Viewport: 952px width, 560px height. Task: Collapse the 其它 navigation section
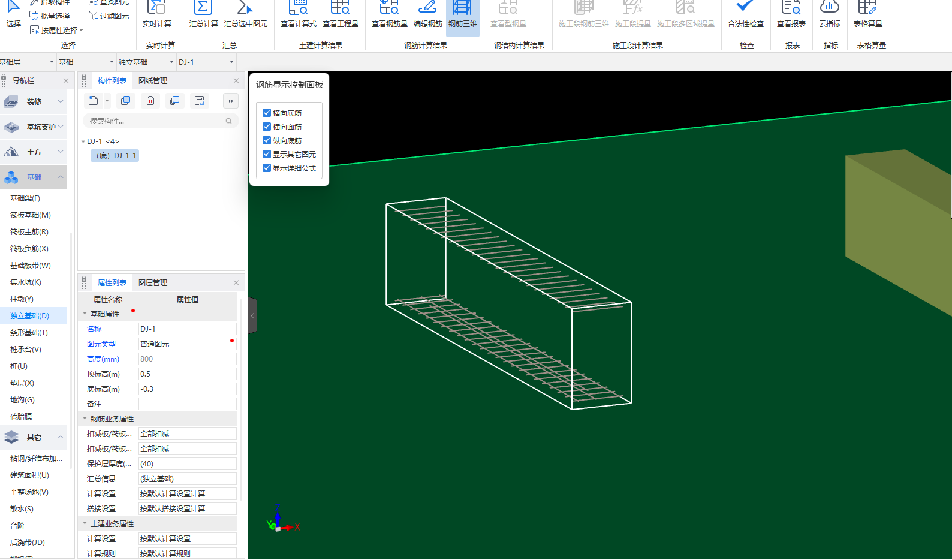[61, 437]
